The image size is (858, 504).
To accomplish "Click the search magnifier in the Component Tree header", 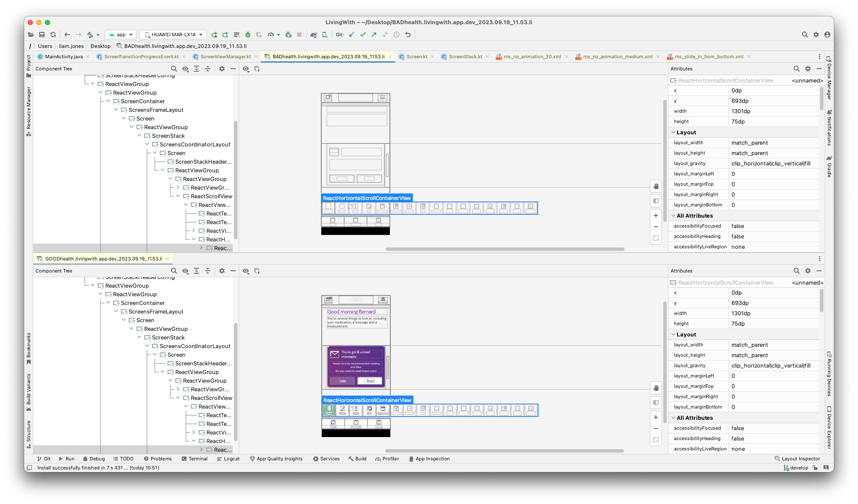I will pyautogui.click(x=174, y=69).
